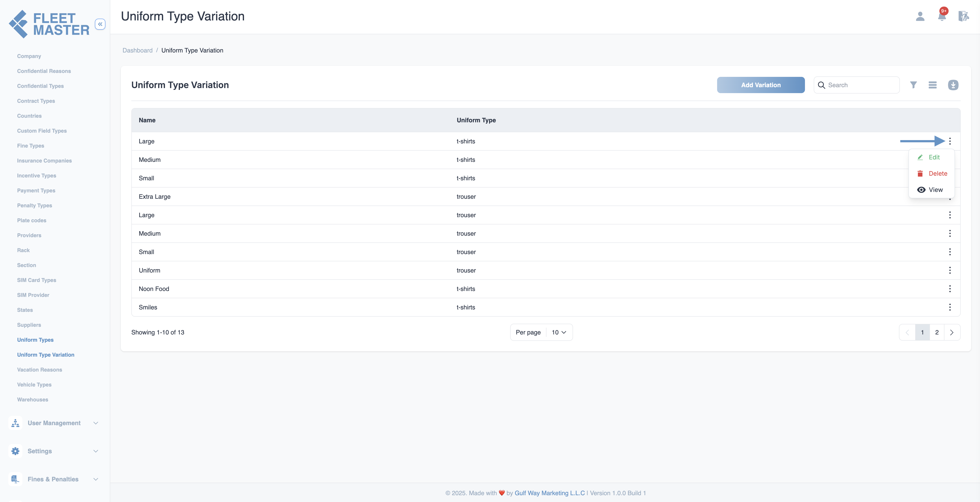Image resolution: width=980 pixels, height=502 pixels.
Task: Choose Delete from the row menu
Action: 932,173
